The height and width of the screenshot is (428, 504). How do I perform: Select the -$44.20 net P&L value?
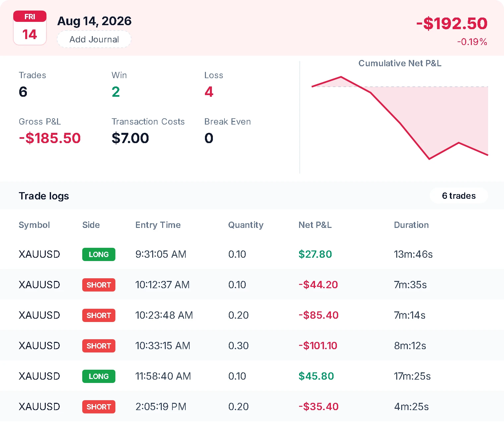point(318,285)
